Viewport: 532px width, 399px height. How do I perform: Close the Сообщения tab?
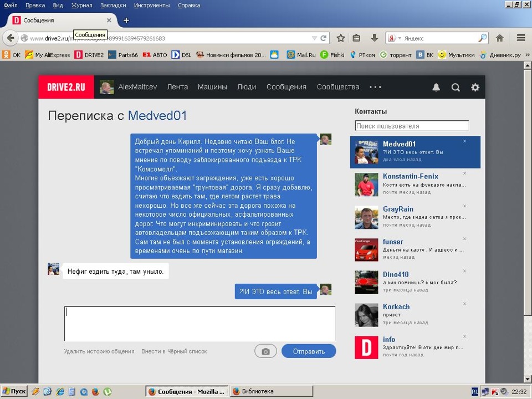[x=109, y=21]
